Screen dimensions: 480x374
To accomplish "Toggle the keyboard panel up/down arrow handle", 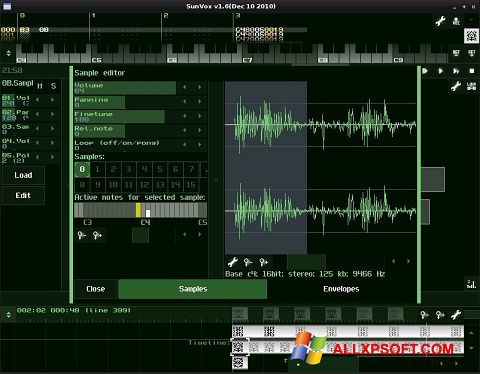I will (8, 53).
